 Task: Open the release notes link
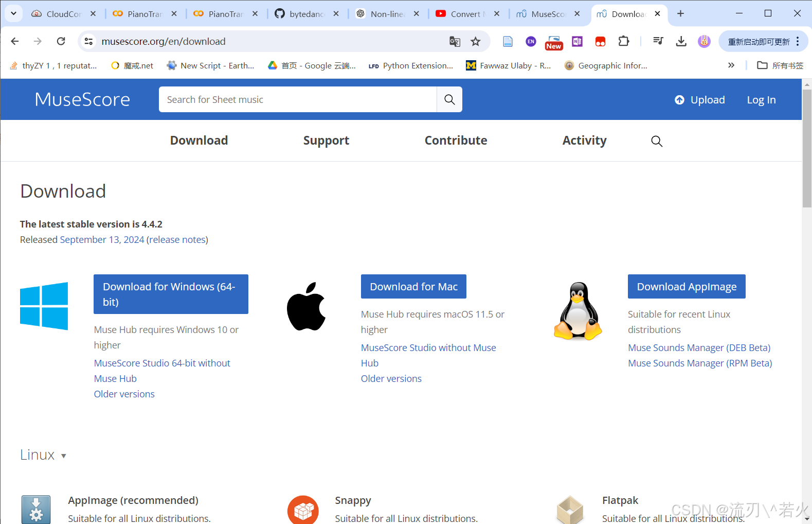(178, 239)
